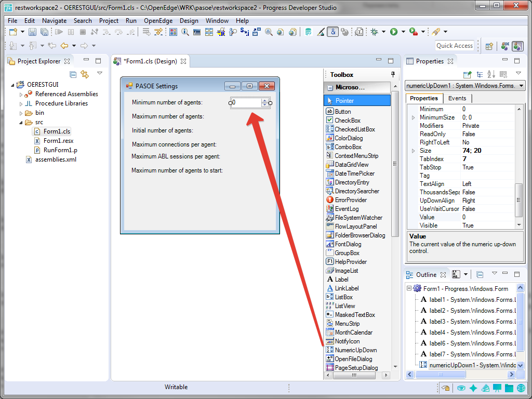Open the Navigate menu
Screen dimensions: 532x399
tap(54, 21)
